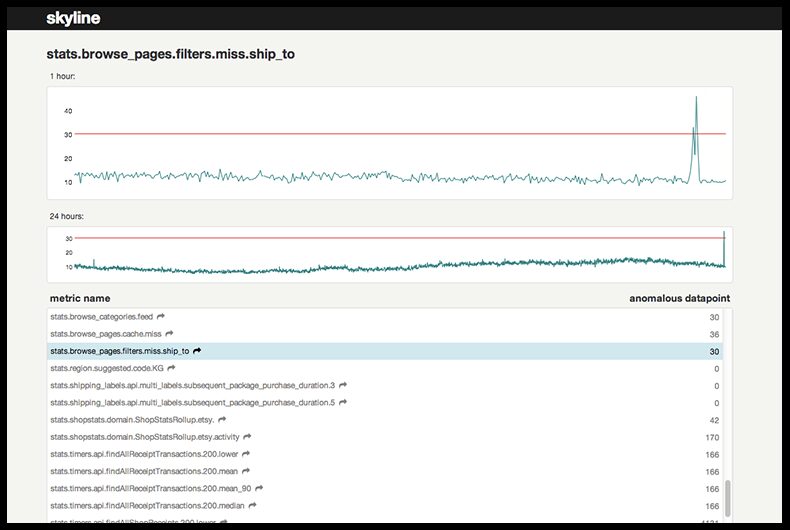Click arrow icon for findAllReceiptTransactions.200.mean_90
This screenshot has height=530, width=790.
click(x=259, y=488)
